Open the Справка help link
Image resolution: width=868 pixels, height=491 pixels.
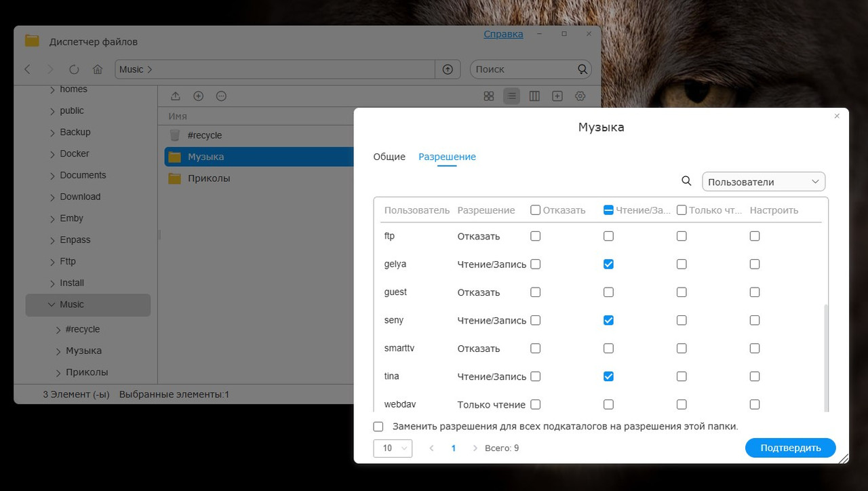coord(503,34)
